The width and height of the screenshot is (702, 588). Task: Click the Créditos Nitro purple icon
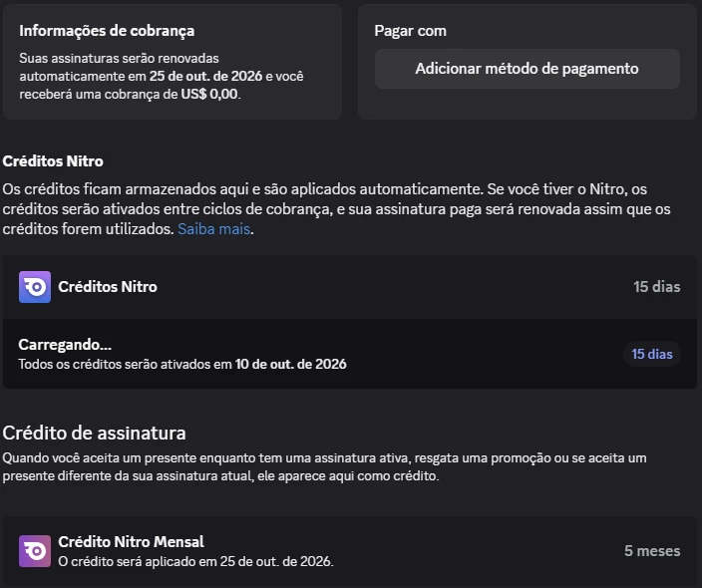(x=35, y=287)
